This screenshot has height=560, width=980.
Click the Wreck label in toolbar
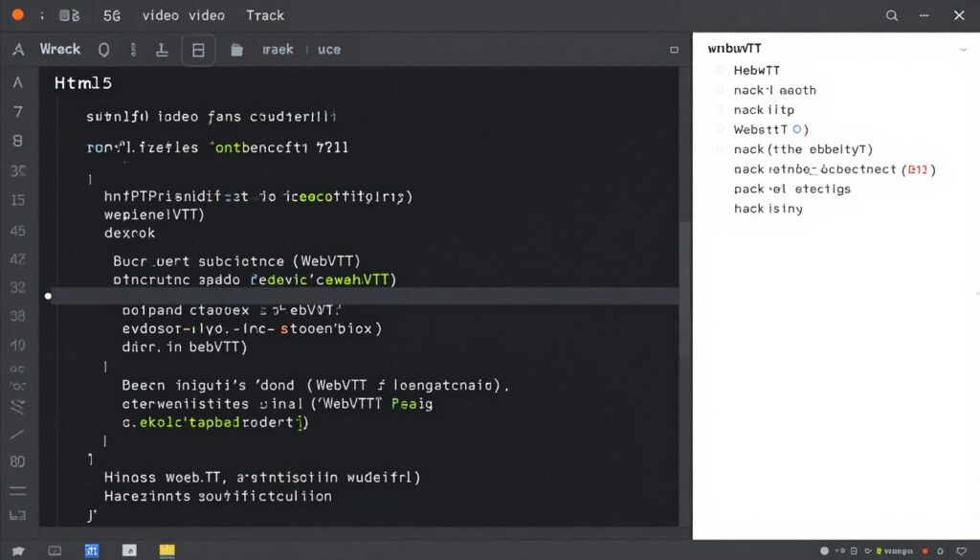click(60, 49)
